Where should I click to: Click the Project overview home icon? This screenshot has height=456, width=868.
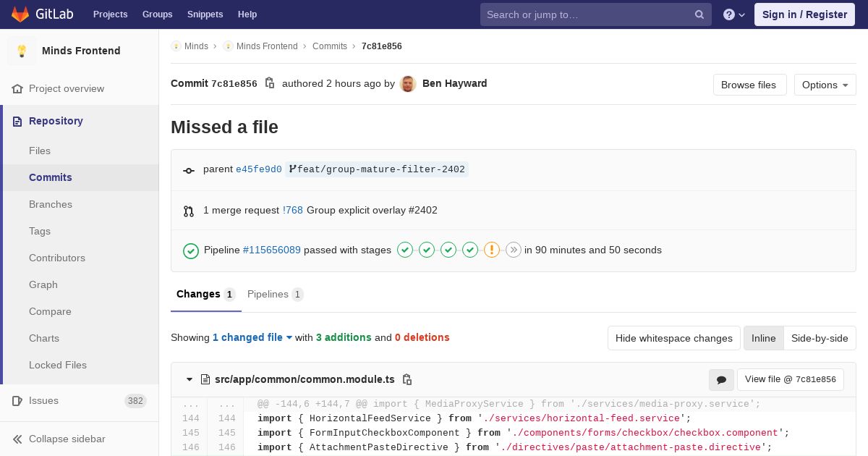tap(17, 88)
